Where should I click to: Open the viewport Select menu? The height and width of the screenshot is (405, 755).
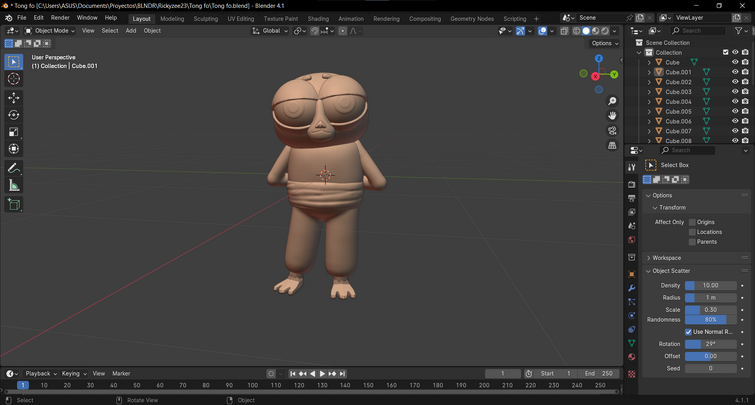point(110,31)
